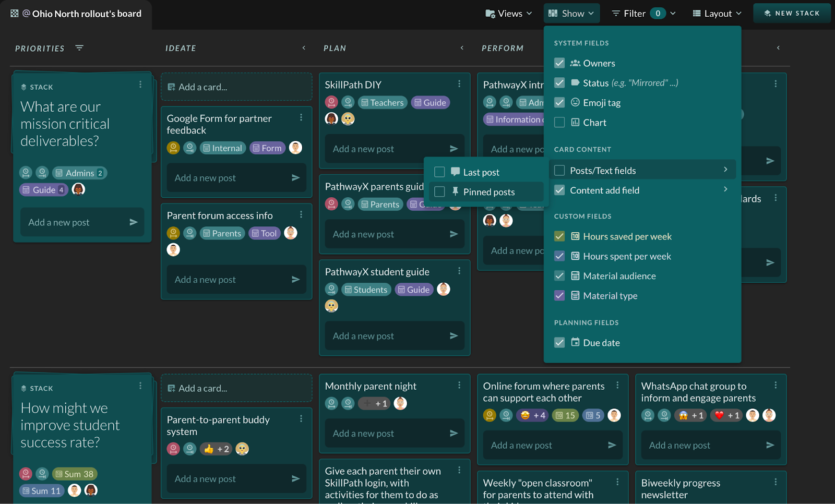The width and height of the screenshot is (835, 504).
Task: Open three-dot menu on Monthly parent night
Action: [459, 386]
